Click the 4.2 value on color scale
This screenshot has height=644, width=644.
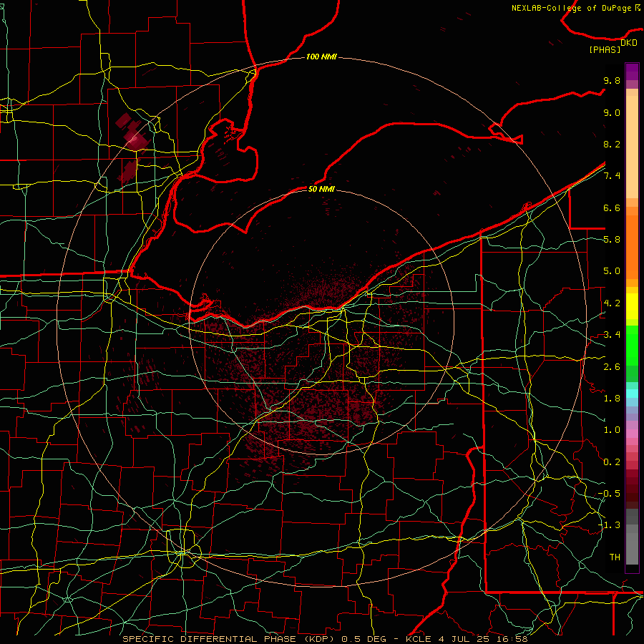coord(612,303)
